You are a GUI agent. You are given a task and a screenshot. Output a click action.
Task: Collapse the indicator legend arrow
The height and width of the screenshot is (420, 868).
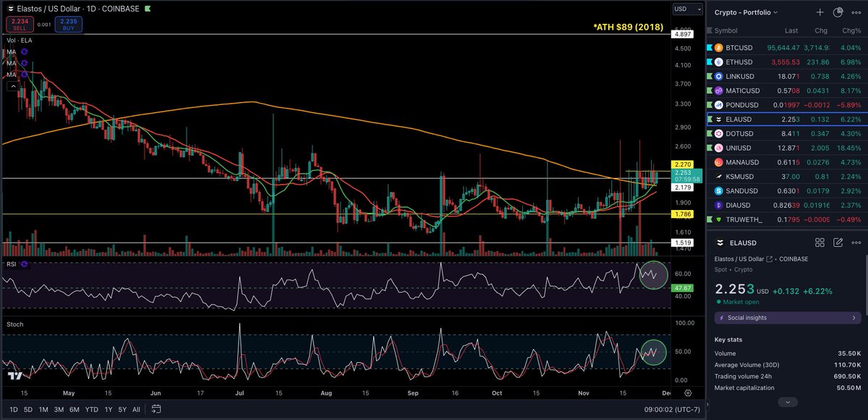[x=13, y=86]
